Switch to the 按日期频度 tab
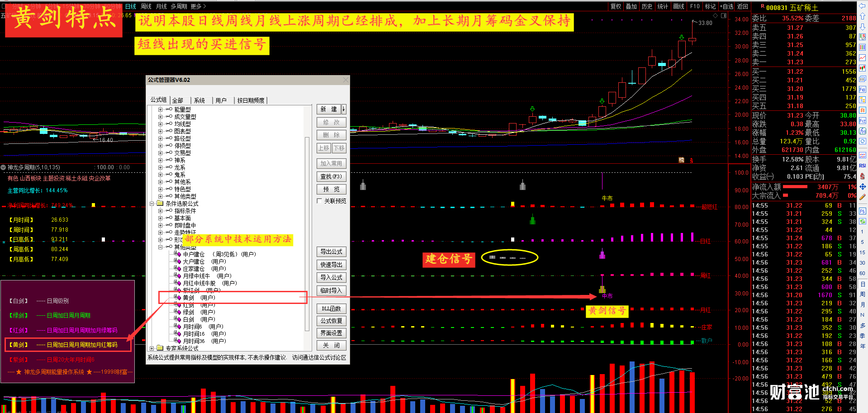The image size is (868, 413). pos(251,100)
